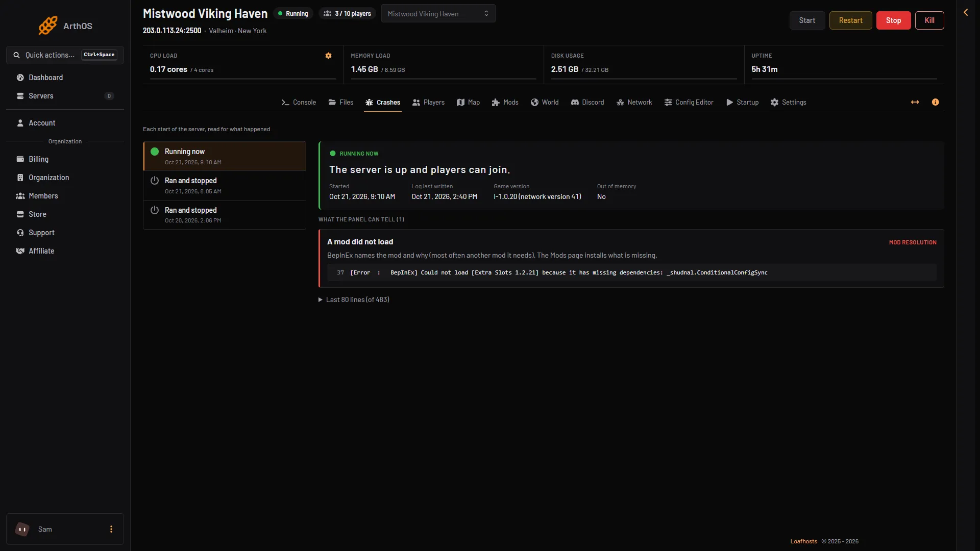Select the Running now crash entry
980x551 pixels.
(225, 156)
